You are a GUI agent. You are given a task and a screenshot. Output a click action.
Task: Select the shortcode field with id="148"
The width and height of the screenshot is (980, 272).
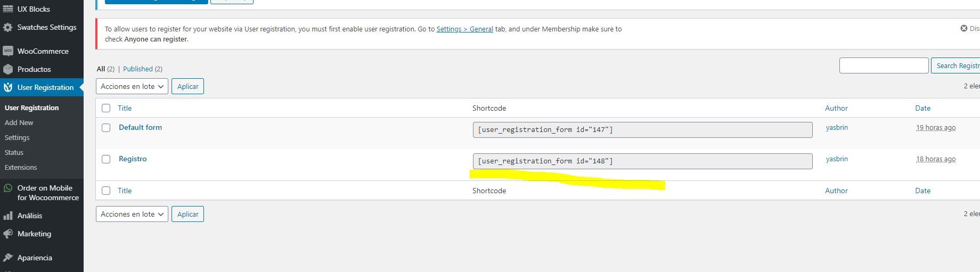click(x=642, y=161)
